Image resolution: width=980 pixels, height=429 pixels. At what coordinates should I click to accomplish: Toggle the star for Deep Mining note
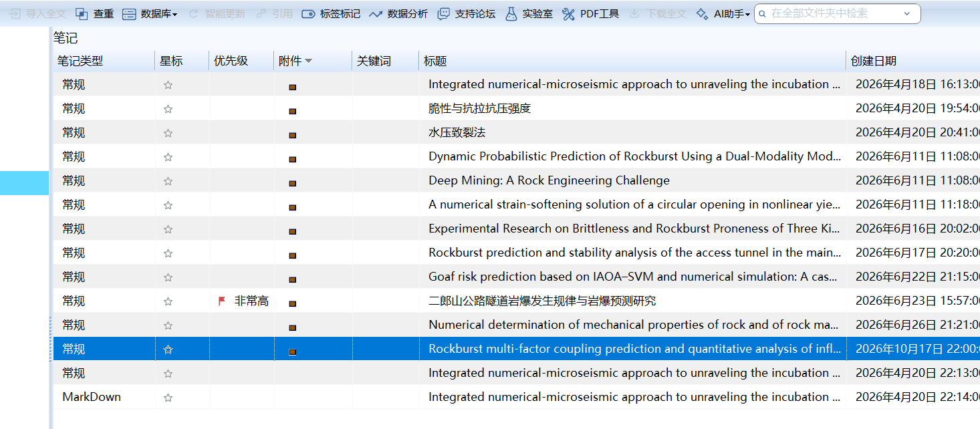168,181
